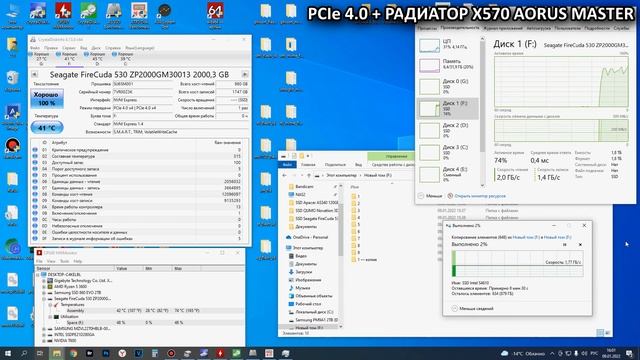Collapse the Temperatures group in HWMonitor
The width and height of the screenshot is (640, 360).
50,304
